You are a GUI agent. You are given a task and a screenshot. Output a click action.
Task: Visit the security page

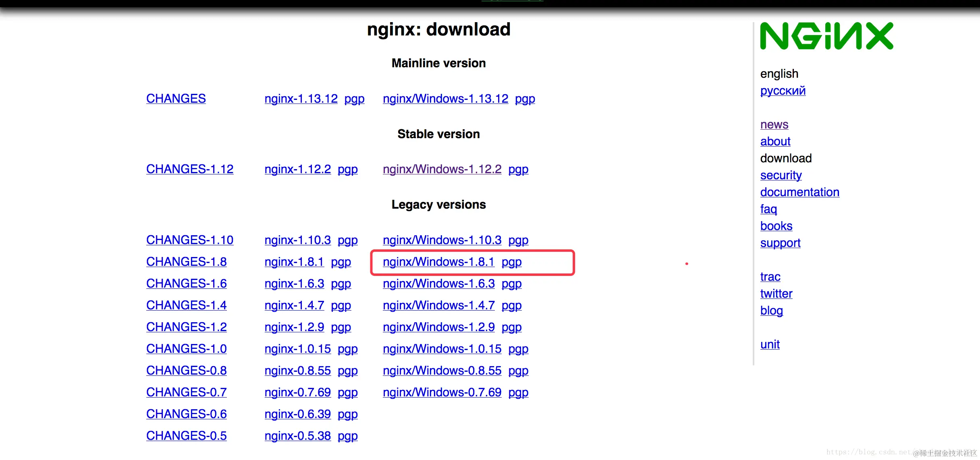pyautogui.click(x=781, y=175)
